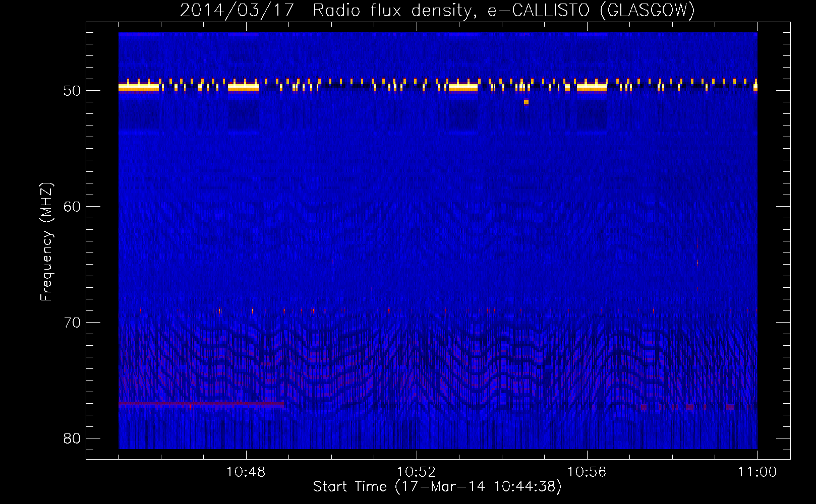Click the 70 frequency tick label

pyautogui.click(x=73, y=322)
